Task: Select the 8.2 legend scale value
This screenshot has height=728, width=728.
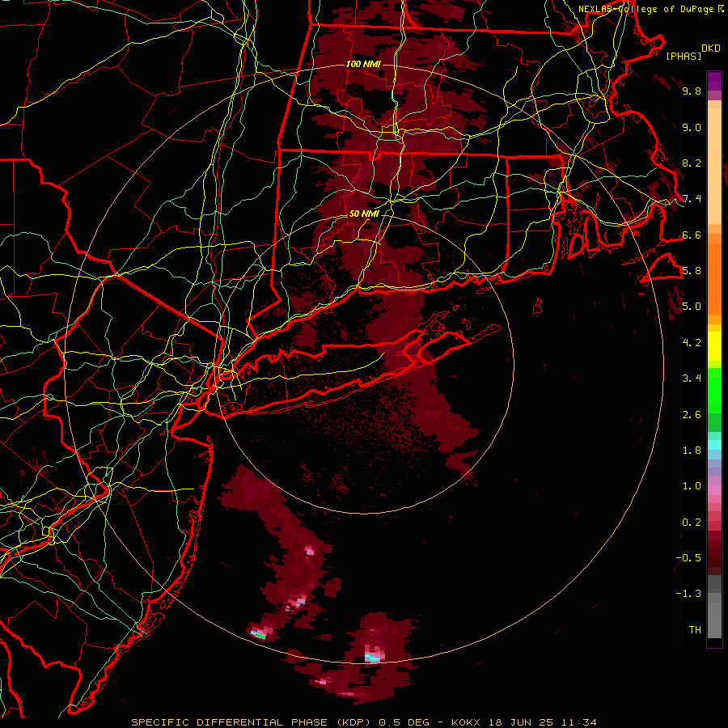Action: tap(692, 163)
